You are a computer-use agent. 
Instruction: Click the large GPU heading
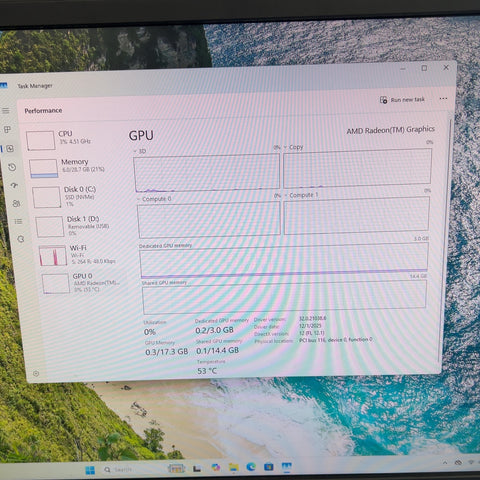(x=141, y=136)
